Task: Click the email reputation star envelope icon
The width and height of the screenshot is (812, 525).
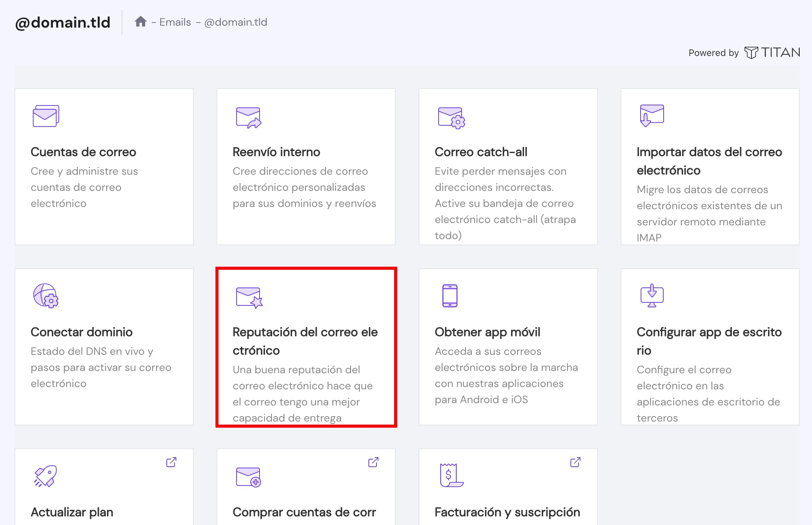Action: click(249, 297)
